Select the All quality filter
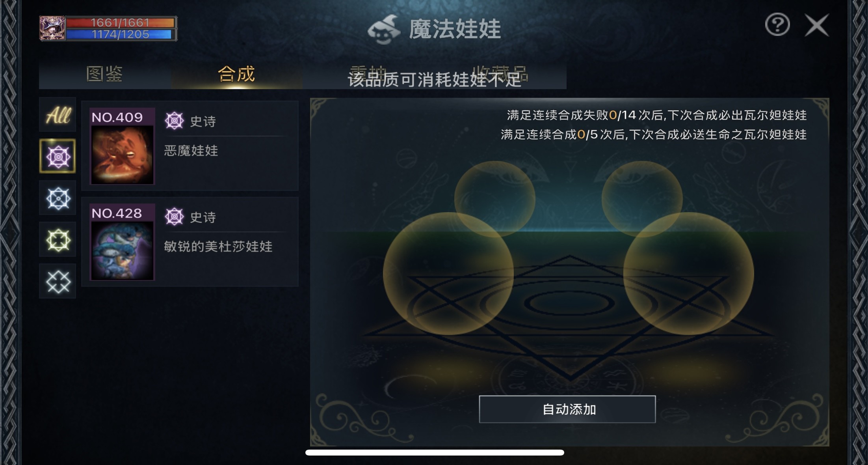 [x=58, y=115]
